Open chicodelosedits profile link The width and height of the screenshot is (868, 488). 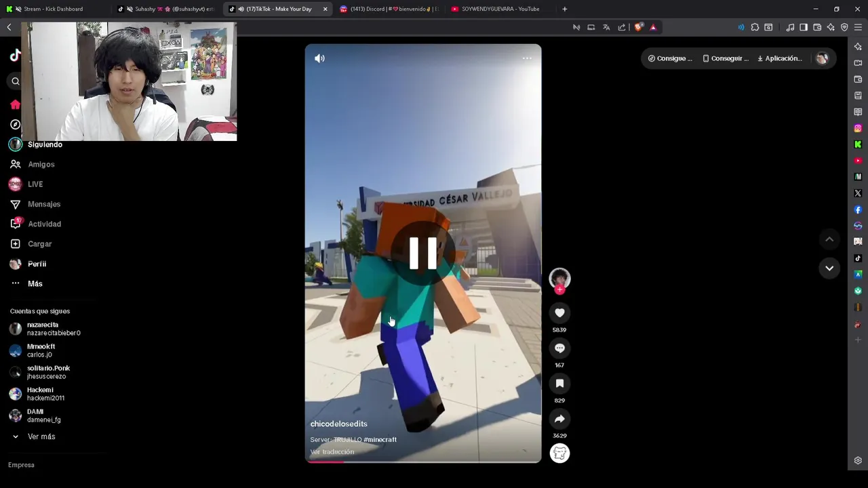click(x=338, y=424)
